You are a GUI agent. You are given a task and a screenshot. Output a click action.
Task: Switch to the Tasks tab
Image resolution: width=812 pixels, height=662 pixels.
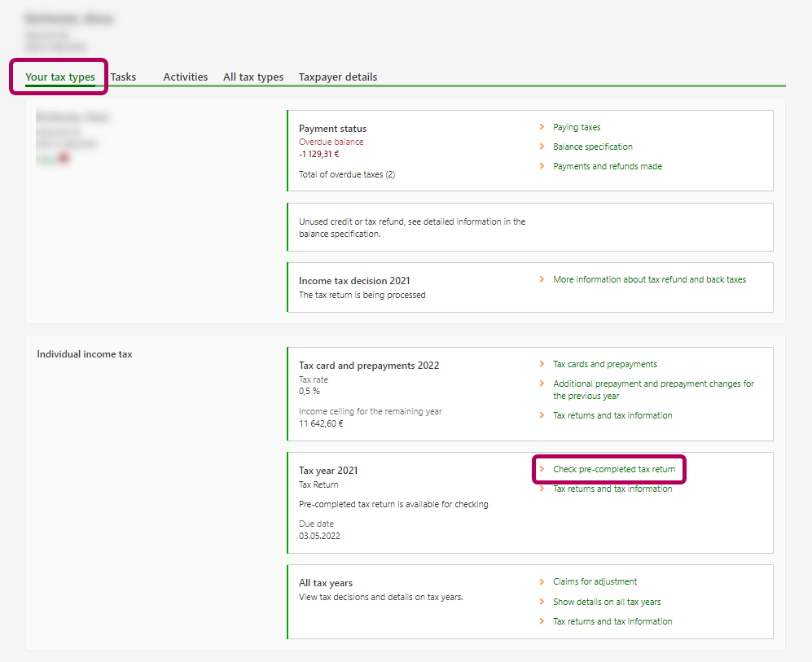point(123,77)
